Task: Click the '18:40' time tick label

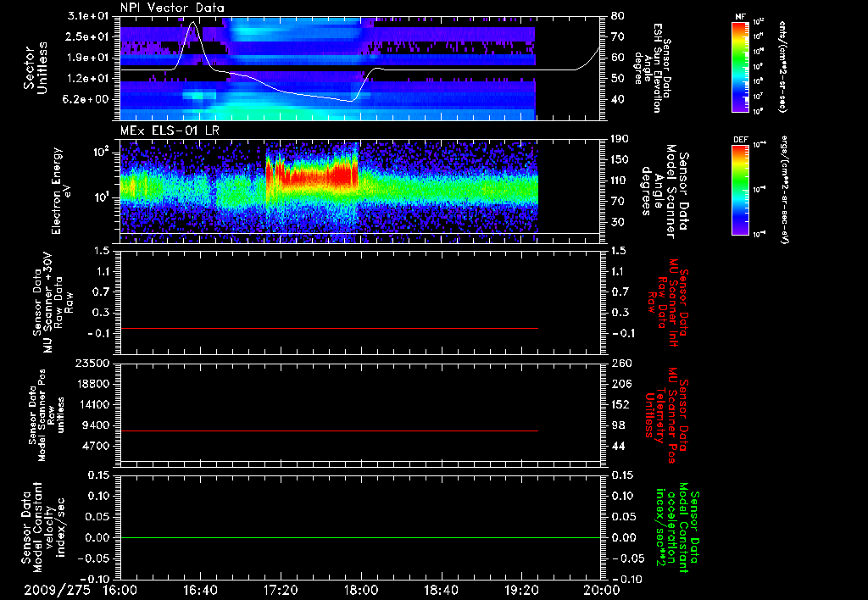Action: [x=441, y=590]
